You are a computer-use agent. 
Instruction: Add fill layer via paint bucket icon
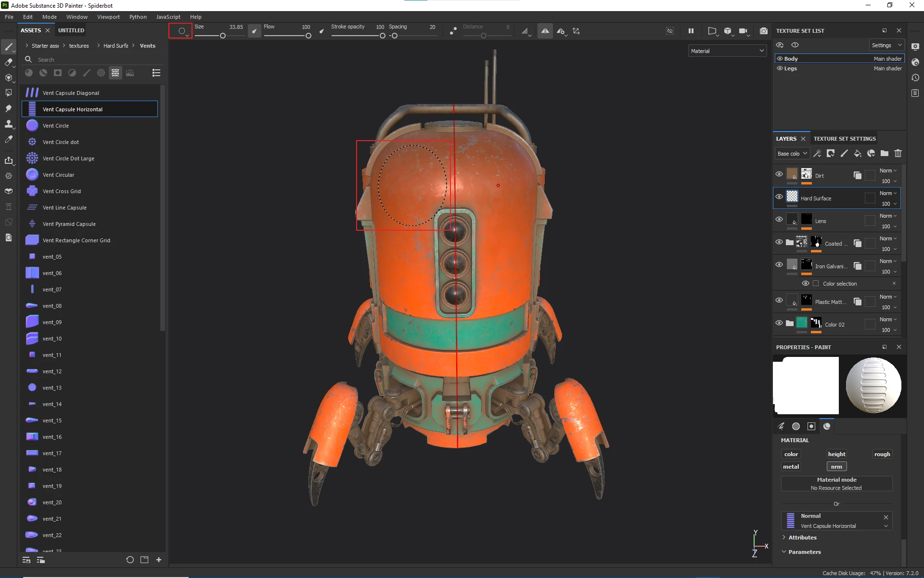[858, 153]
